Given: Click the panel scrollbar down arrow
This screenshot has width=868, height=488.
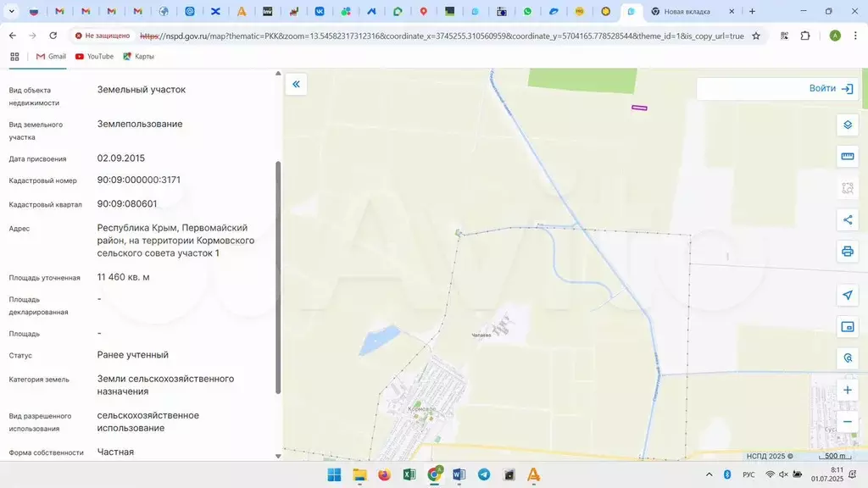Looking at the screenshot, I should click(x=278, y=456).
